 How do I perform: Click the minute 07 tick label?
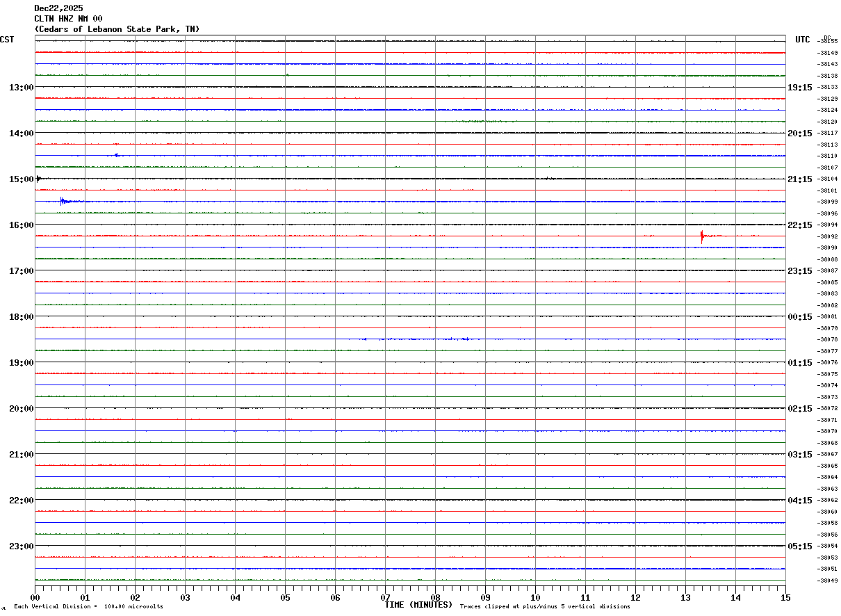(x=385, y=597)
